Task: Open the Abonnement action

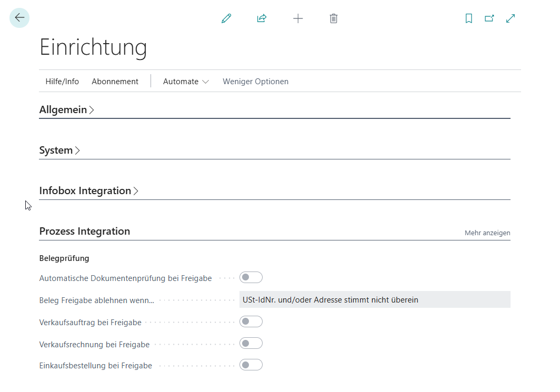Action: (115, 82)
